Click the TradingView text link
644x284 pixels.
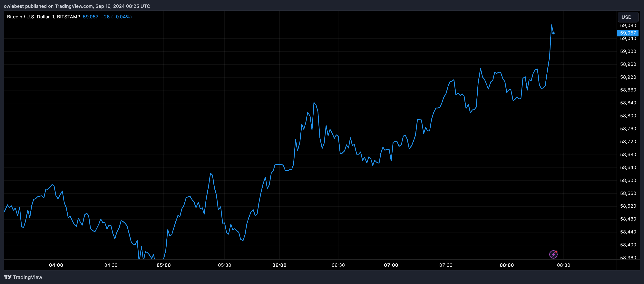coord(27,277)
